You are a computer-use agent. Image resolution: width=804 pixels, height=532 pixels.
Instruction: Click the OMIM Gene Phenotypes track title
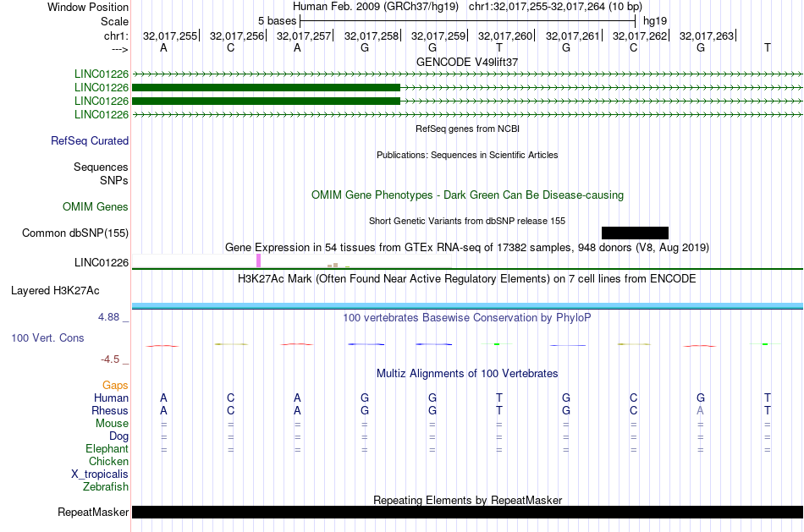467,195
